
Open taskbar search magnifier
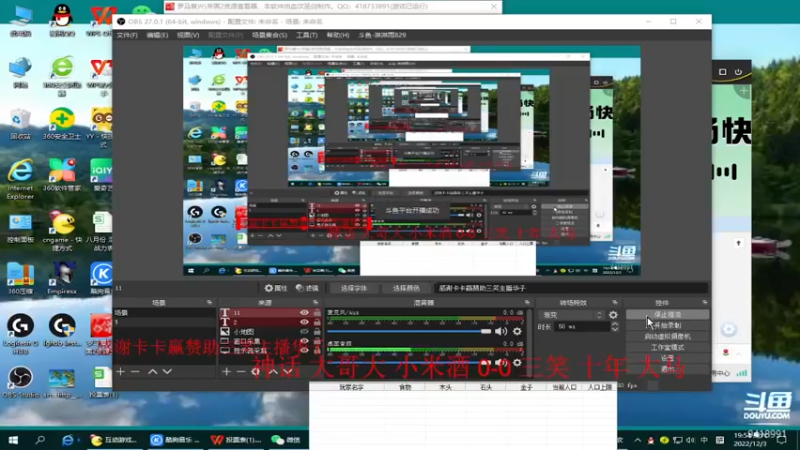coord(40,440)
